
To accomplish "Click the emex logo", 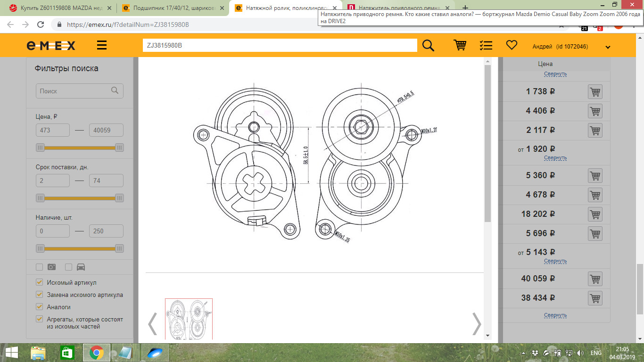I will [x=51, y=45].
